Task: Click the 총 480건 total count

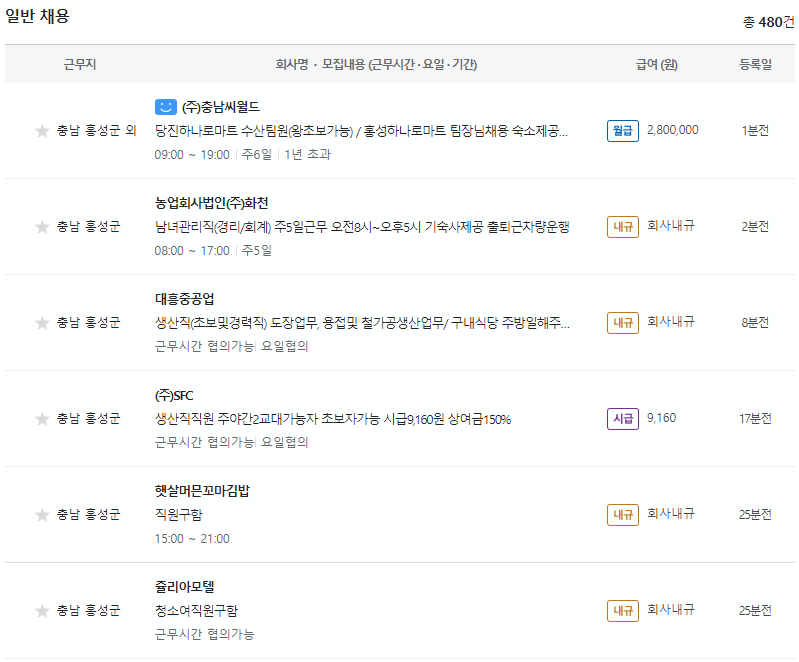Action: [x=768, y=22]
